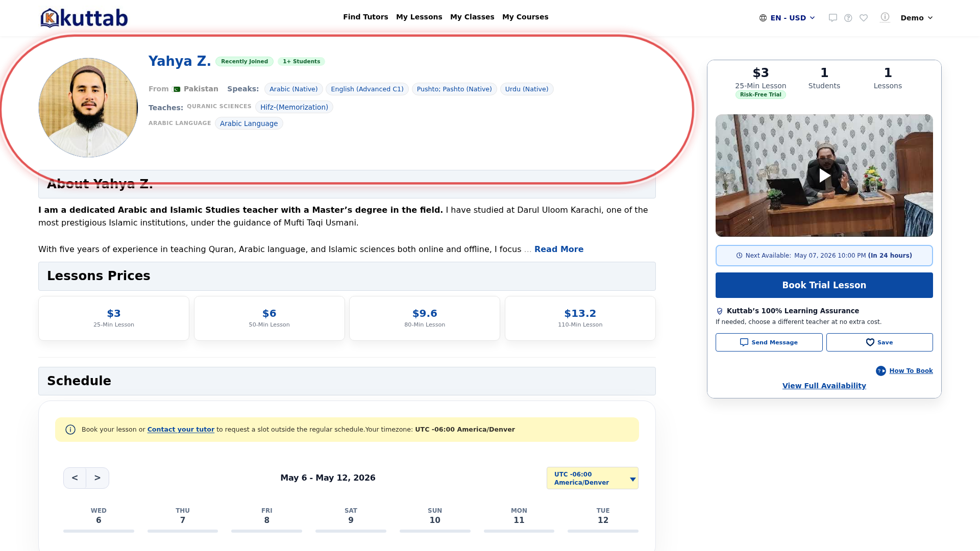Open Find Tutors menu
This screenshot has height=551, width=980.
pos(365,17)
